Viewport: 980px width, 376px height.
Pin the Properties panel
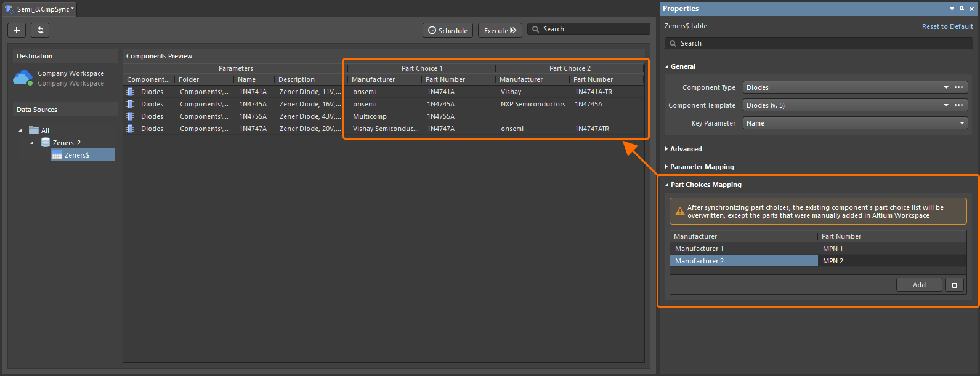point(962,9)
